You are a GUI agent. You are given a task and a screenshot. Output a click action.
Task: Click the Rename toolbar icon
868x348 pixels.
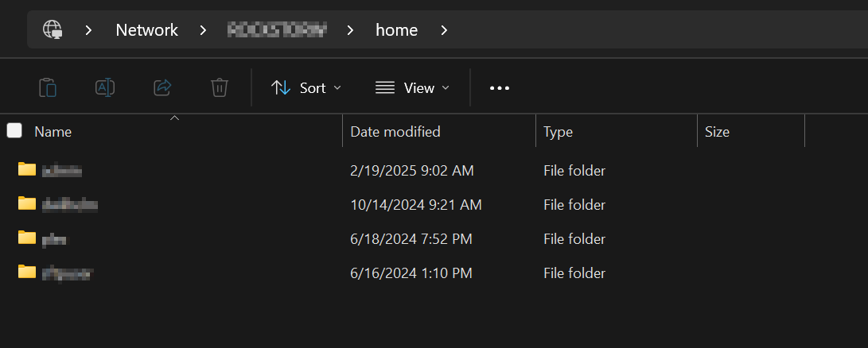coord(105,87)
